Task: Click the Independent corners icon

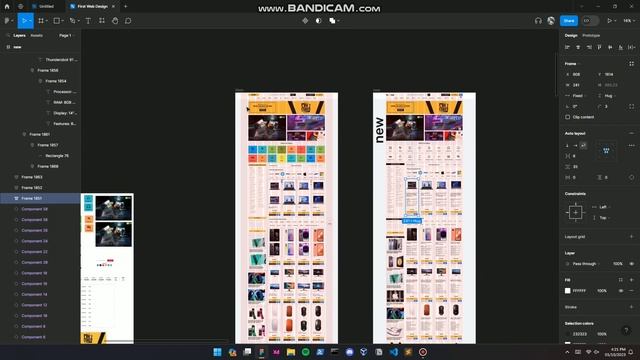Action: (x=631, y=107)
